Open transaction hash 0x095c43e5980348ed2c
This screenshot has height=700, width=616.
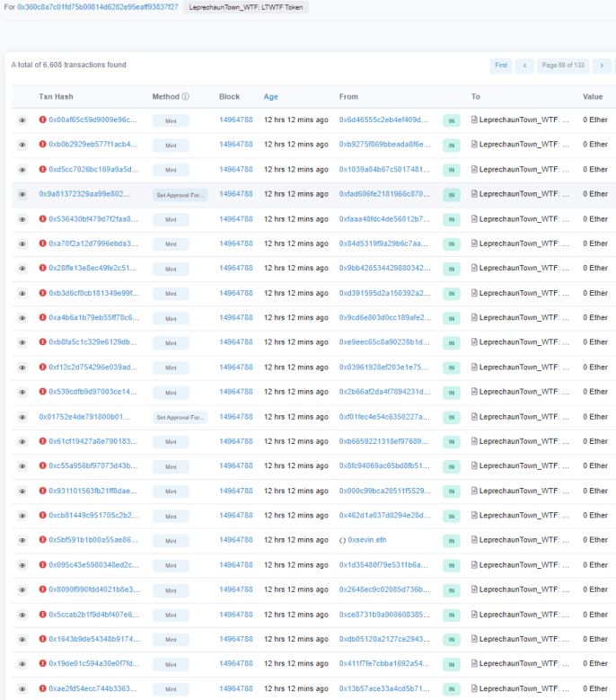click(x=94, y=564)
